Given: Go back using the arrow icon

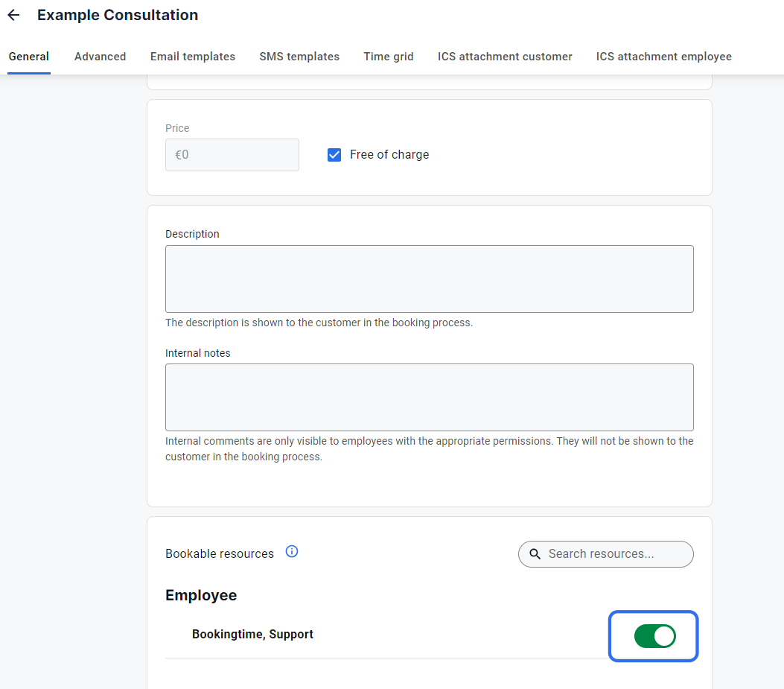Looking at the screenshot, I should [13, 15].
